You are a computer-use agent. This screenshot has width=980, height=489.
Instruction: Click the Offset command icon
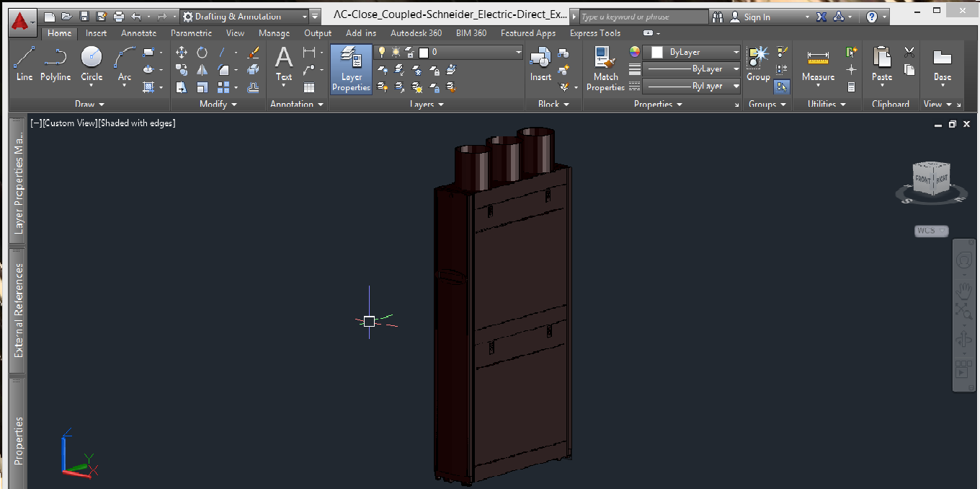pyautogui.click(x=253, y=87)
